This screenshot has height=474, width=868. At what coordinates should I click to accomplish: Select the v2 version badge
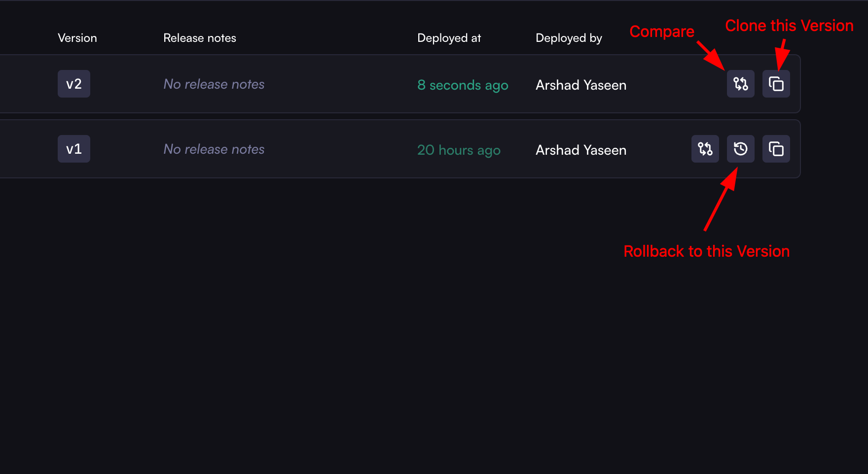pyautogui.click(x=73, y=84)
